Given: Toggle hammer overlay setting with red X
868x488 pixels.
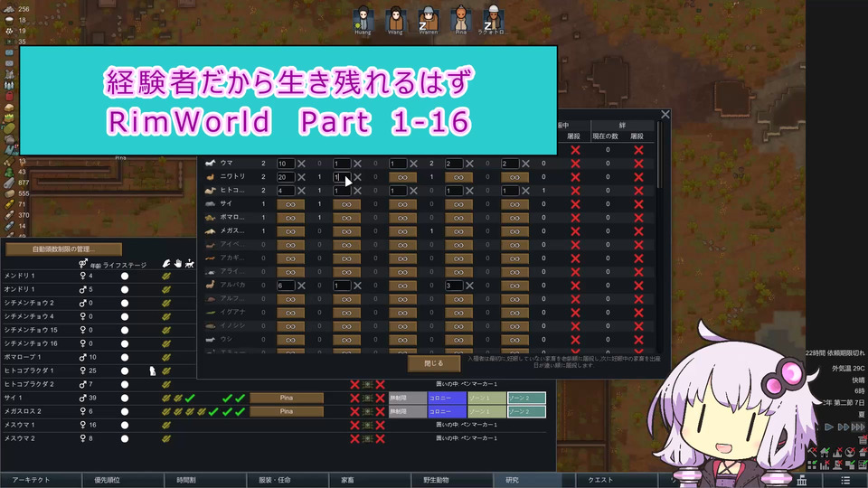Looking at the screenshot, I should pyautogui.click(x=813, y=453).
